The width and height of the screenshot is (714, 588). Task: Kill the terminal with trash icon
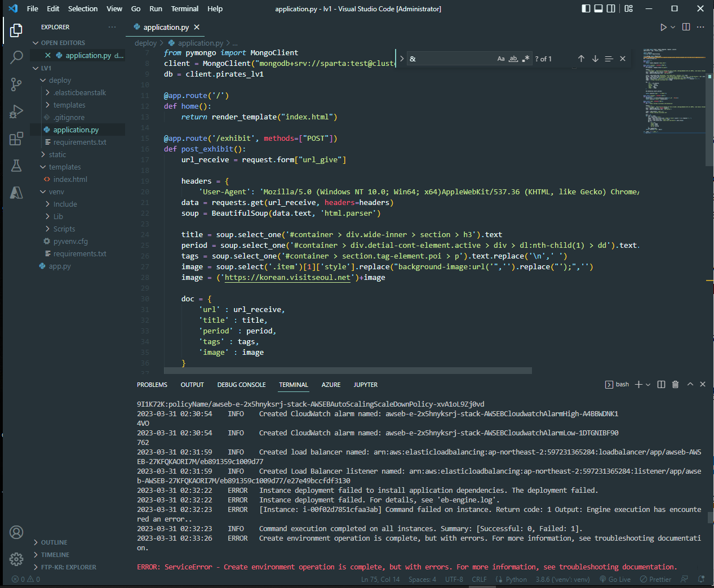675,384
